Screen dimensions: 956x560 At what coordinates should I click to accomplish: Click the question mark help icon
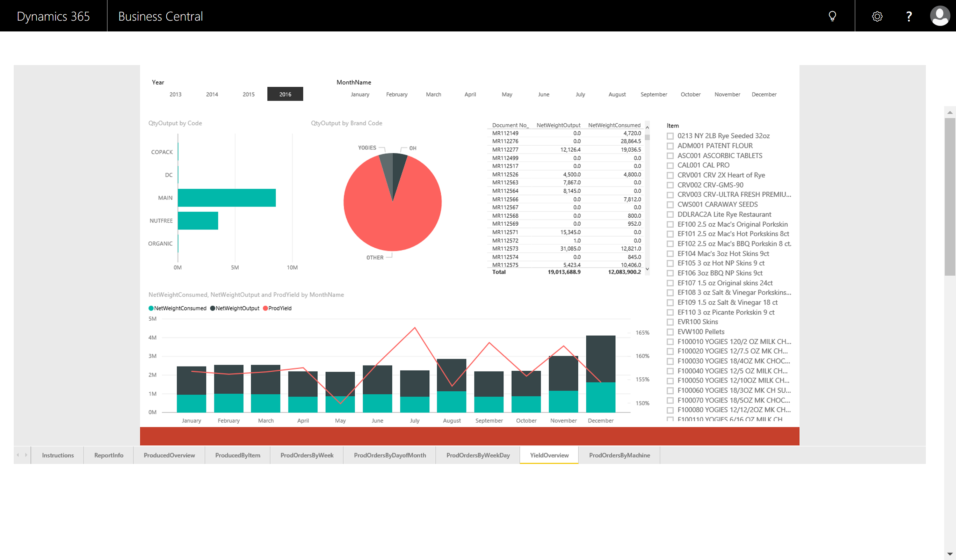click(x=909, y=16)
